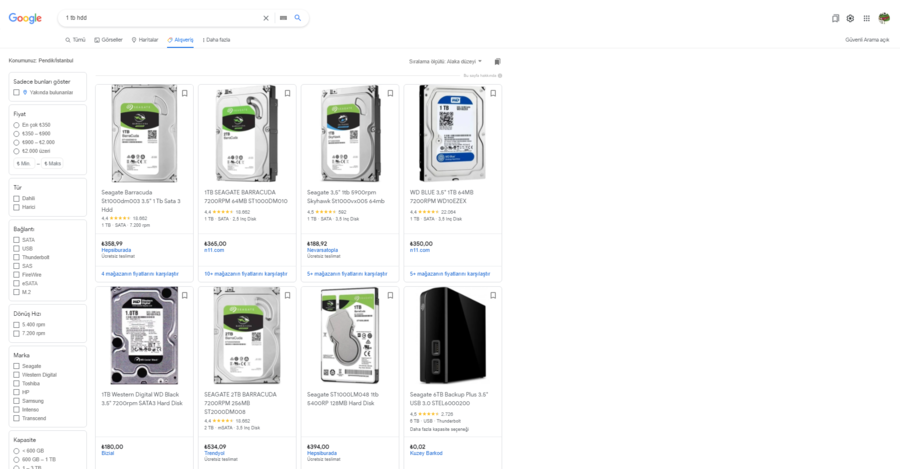900x469 pixels.
Task: Open Seagate ST1000LM048 product image
Action: pyautogui.click(x=350, y=335)
